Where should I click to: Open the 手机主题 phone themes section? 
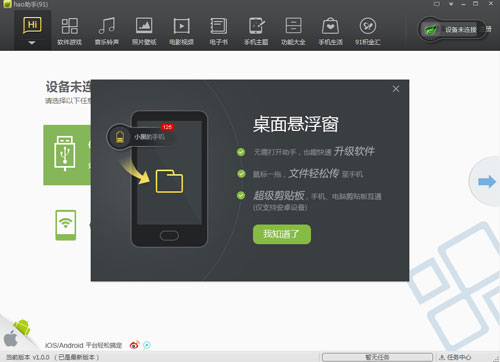[x=256, y=31]
